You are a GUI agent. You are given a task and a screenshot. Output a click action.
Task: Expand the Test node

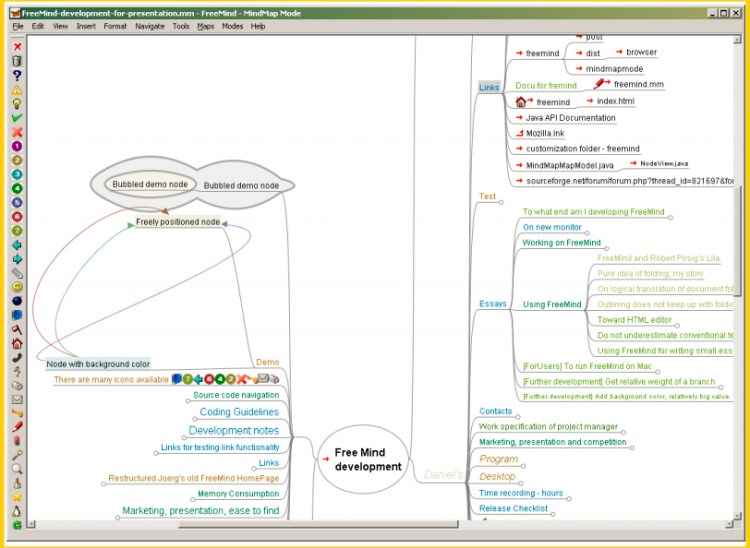(x=487, y=196)
